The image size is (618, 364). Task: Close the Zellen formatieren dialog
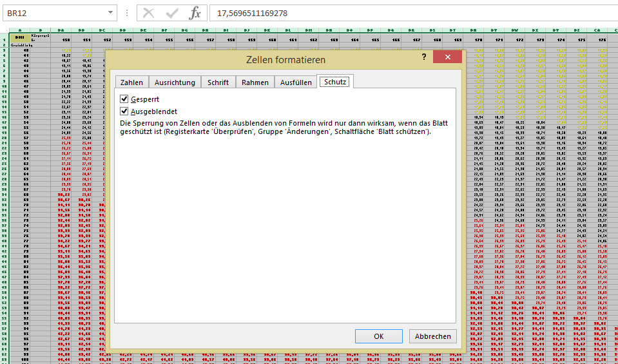pyautogui.click(x=447, y=57)
